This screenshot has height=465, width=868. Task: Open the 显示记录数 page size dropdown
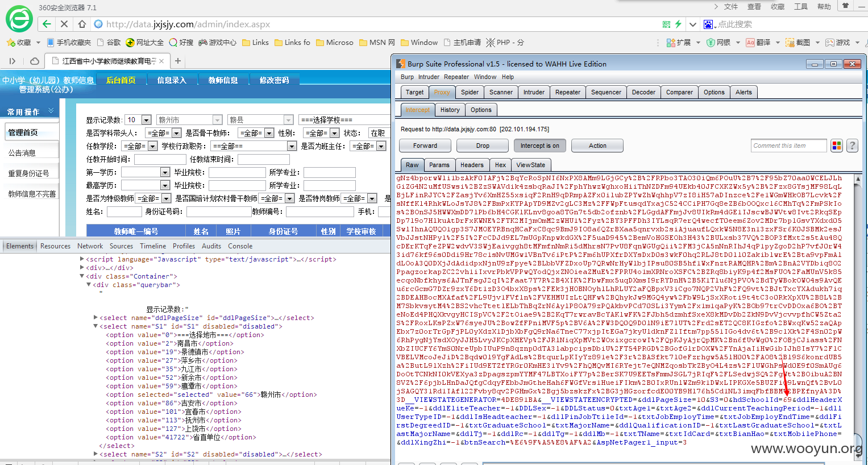click(146, 120)
